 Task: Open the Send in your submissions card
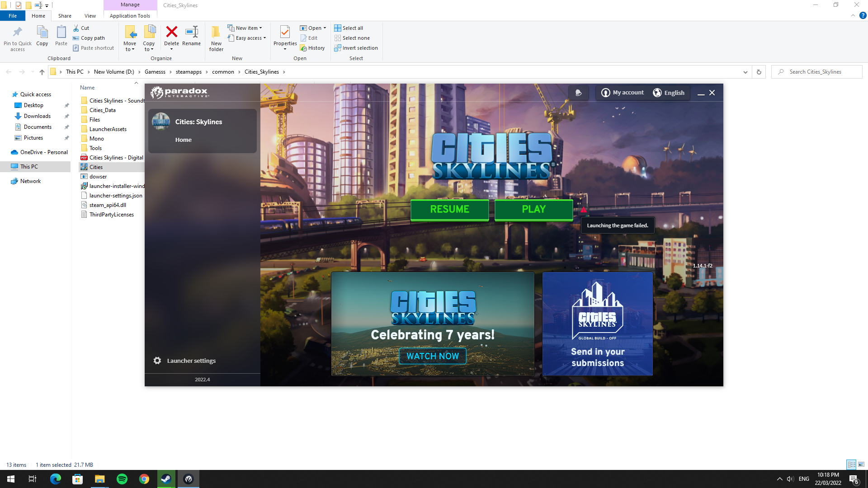click(x=597, y=324)
